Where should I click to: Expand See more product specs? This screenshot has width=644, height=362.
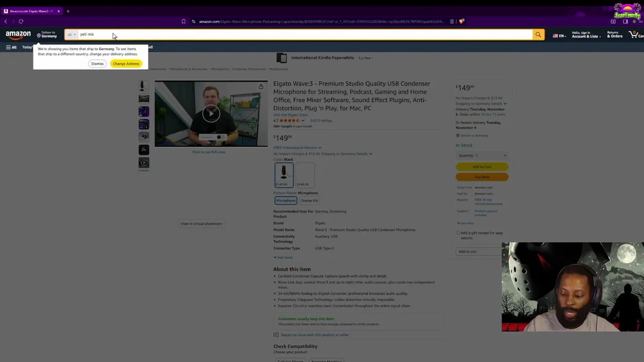(x=283, y=257)
